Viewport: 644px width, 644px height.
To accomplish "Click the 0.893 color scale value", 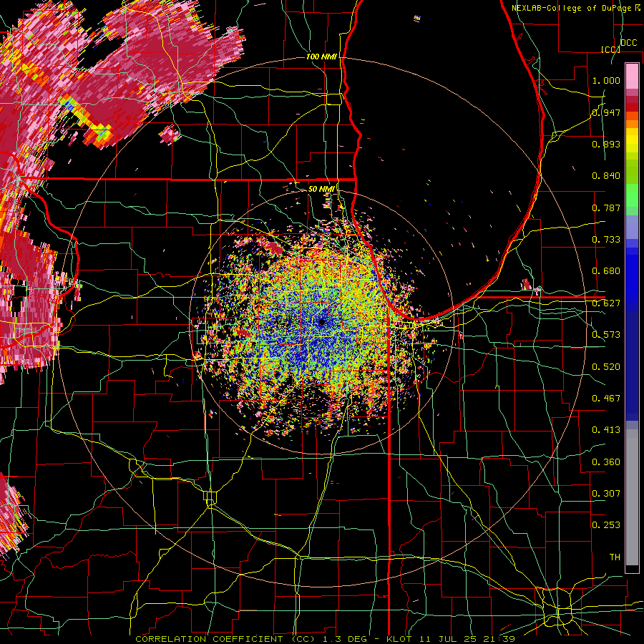I will pyautogui.click(x=606, y=144).
